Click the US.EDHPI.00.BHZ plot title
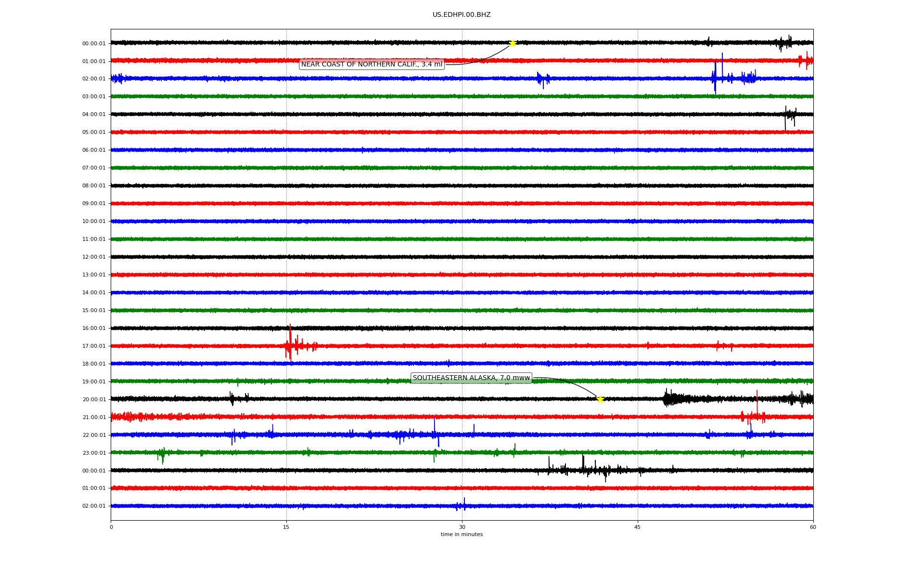Image resolution: width=924 pixels, height=578 pixels. (462, 15)
